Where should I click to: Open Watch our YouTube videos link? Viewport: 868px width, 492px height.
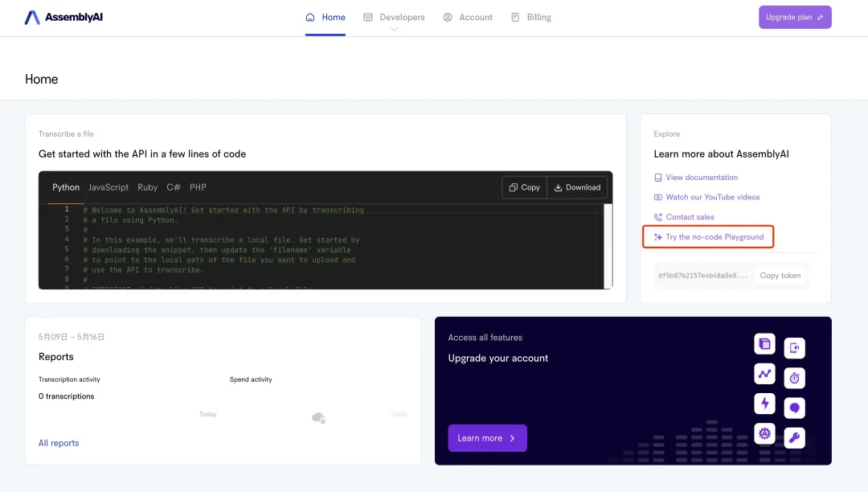[x=707, y=197]
